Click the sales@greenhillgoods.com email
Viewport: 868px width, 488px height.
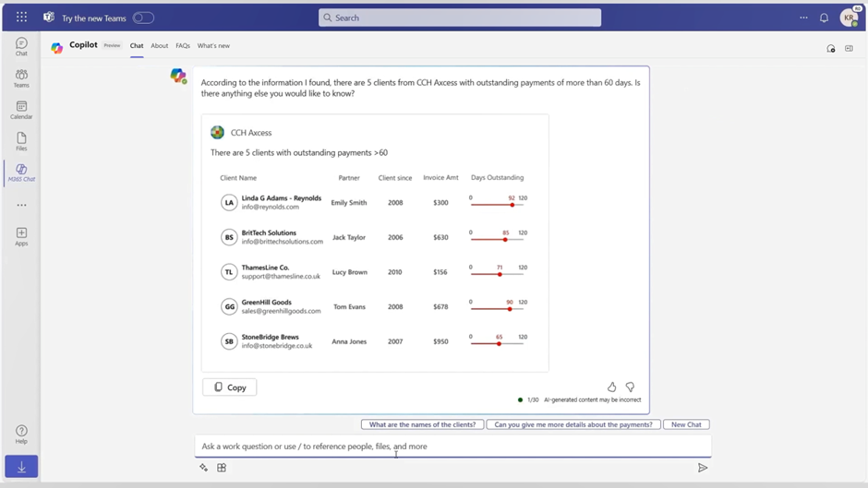(282, 311)
